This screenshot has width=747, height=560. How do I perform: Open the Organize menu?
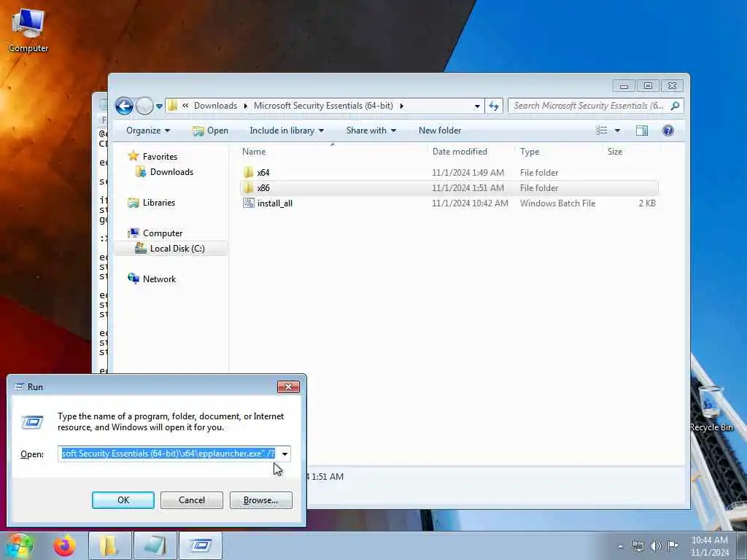[147, 131]
